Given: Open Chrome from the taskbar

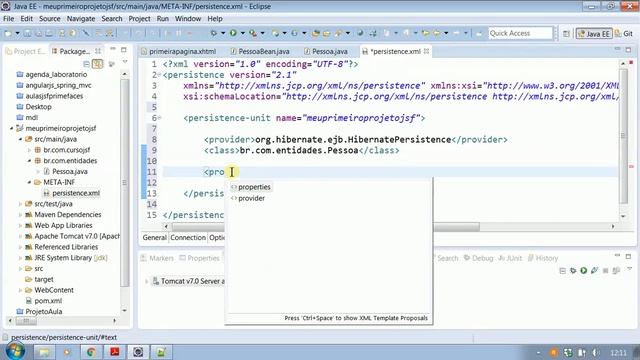Looking at the screenshot, I should click(91, 352).
